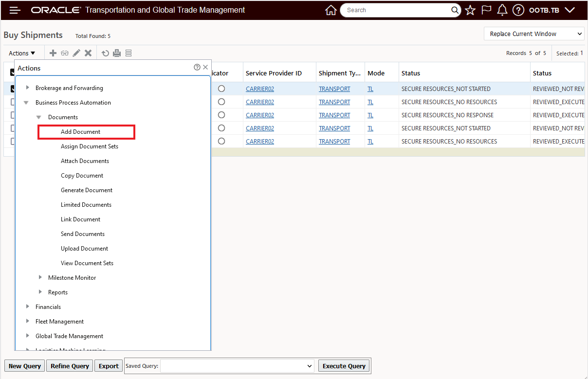Click the Shipment Ty... column header

340,73
